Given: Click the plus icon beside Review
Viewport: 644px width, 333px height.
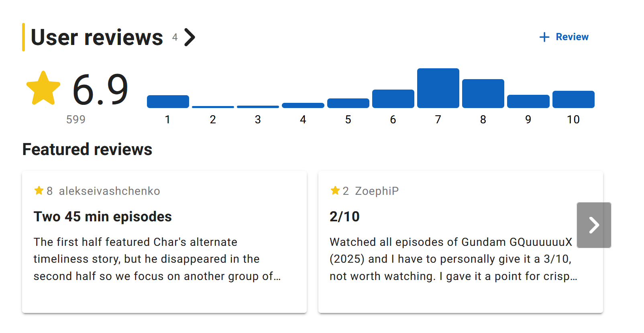Looking at the screenshot, I should [x=544, y=37].
